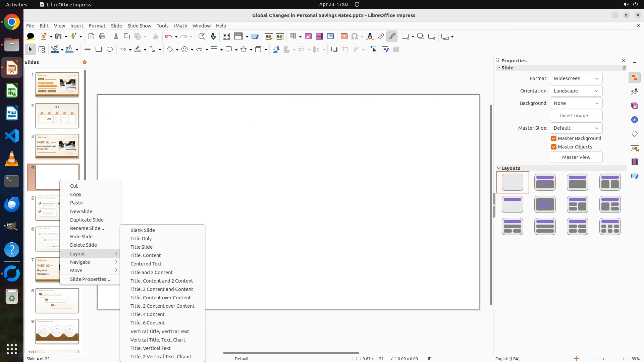Open the Format dropdown showing Widescreen
Screen dimensions: 644x362
pos(576,78)
